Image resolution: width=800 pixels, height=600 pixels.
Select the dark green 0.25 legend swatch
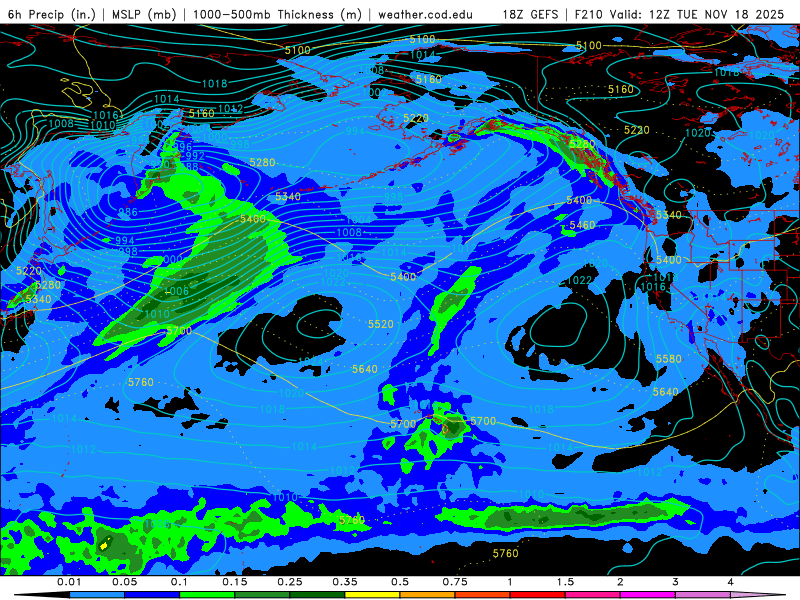[x=317, y=595]
